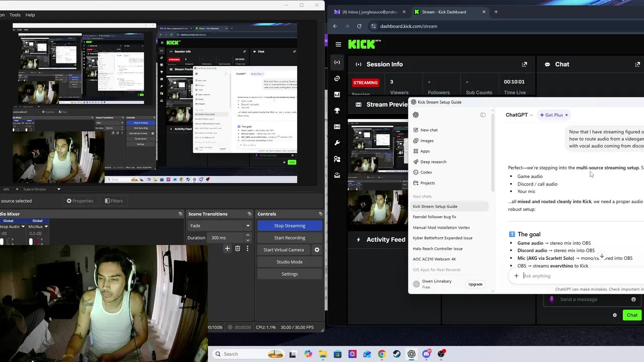Decrease the transition Duration with down arrow
Image resolution: width=644 pixels, height=362 pixels.
pyautogui.click(x=248, y=240)
